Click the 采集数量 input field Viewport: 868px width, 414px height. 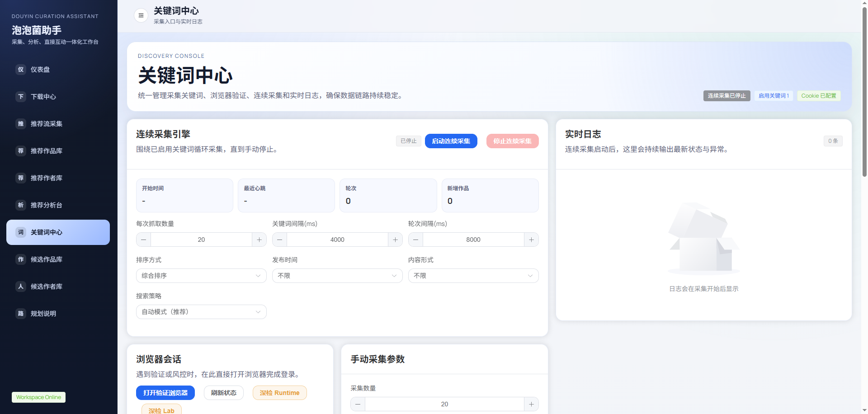[x=444, y=404]
